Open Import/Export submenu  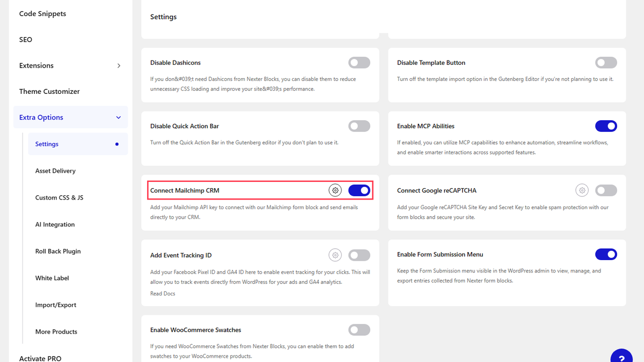[56, 305]
